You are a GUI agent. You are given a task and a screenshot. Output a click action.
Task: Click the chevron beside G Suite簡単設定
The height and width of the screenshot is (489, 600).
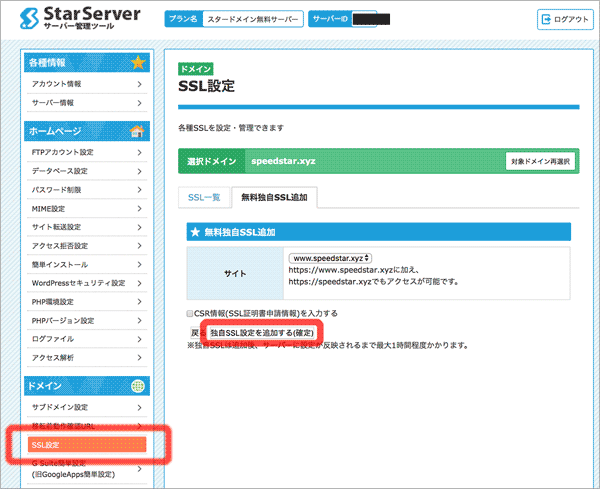[140, 469]
